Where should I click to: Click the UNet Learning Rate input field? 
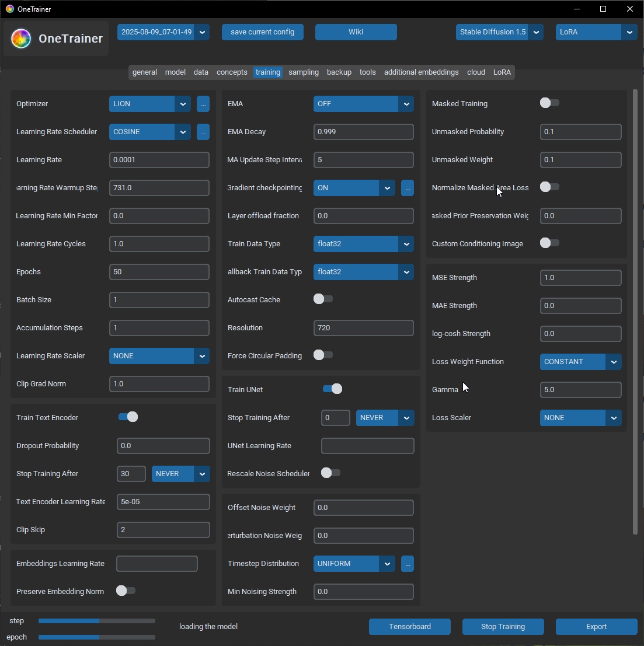tap(368, 446)
